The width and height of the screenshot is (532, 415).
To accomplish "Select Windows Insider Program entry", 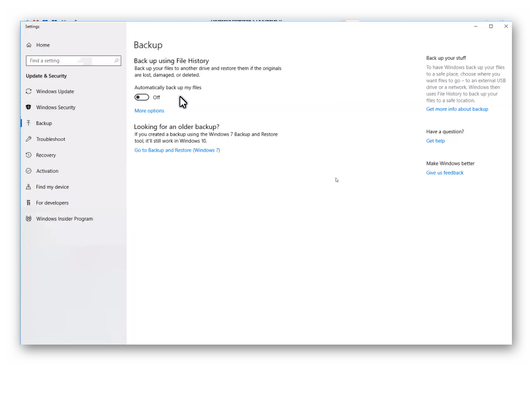I will click(x=65, y=219).
